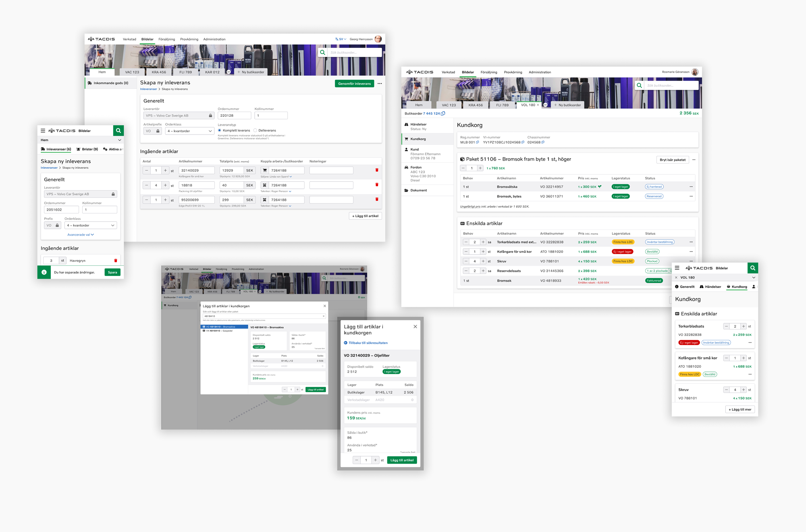Open three-dot menu on Bromsok, bytes row
Screen dimensions: 806x532
(x=691, y=197)
